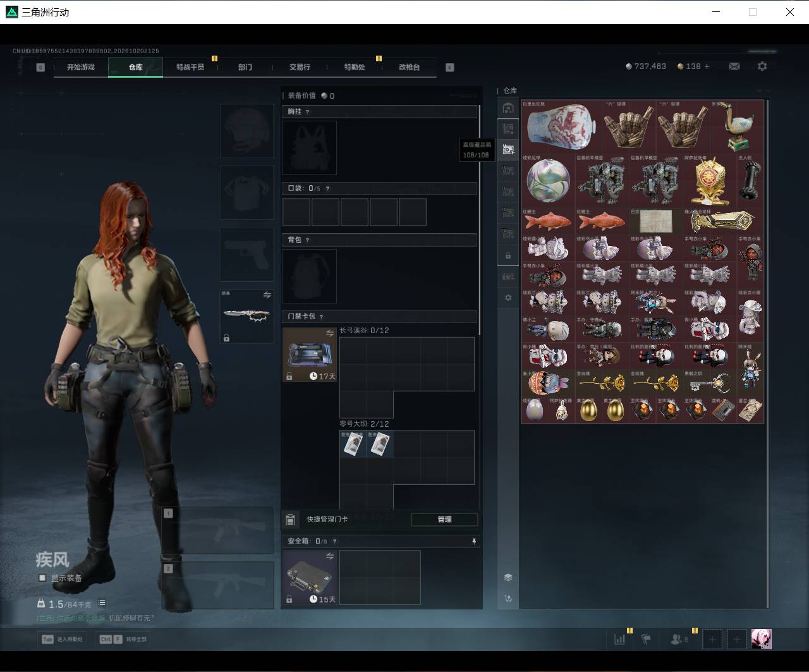Switch to the 特战干员 tab
Viewport: 809px width, 672px height.
point(190,67)
